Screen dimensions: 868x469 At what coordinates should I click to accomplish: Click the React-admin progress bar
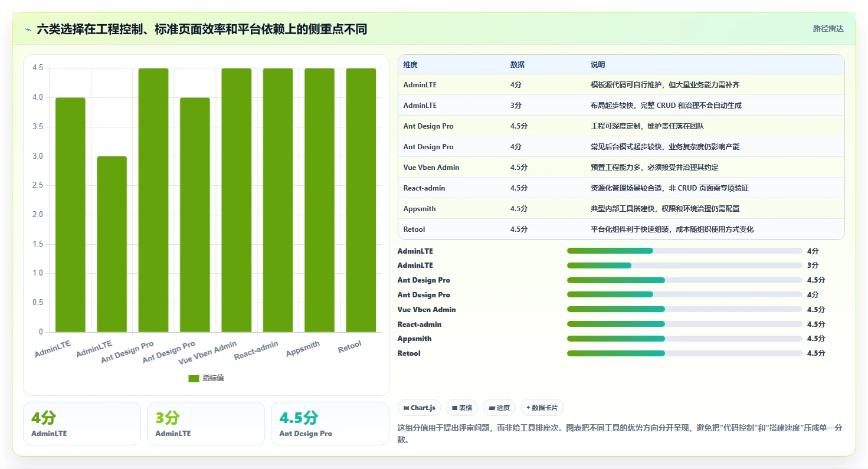click(x=684, y=324)
